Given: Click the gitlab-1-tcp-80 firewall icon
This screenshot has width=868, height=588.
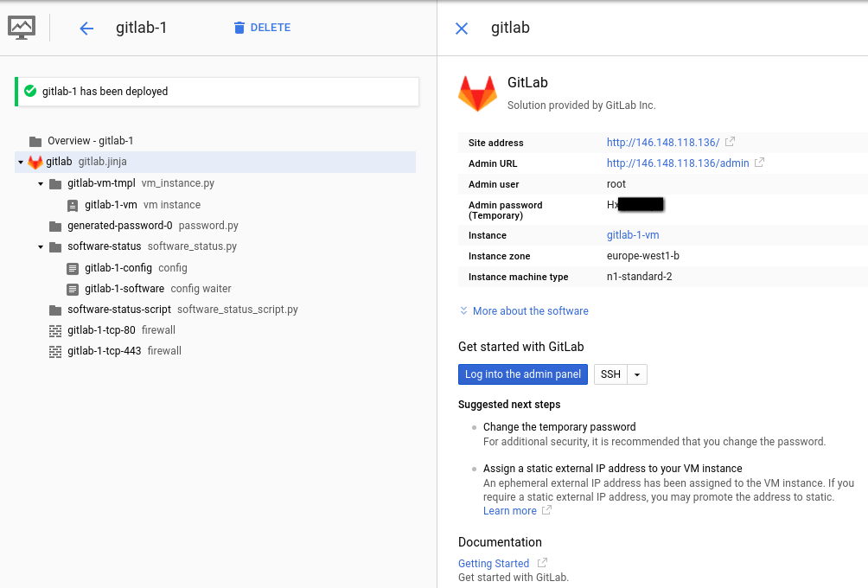Looking at the screenshot, I should pyautogui.click(x=55, y=330).
